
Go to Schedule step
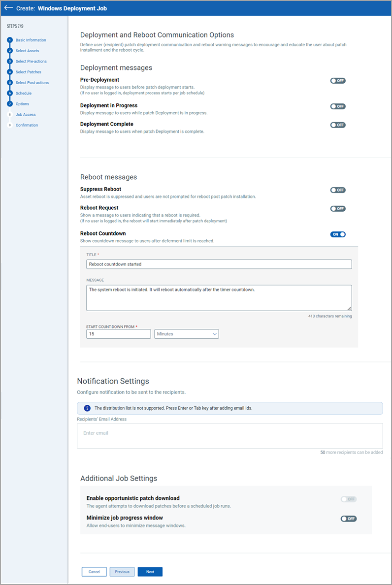(24, 93)
